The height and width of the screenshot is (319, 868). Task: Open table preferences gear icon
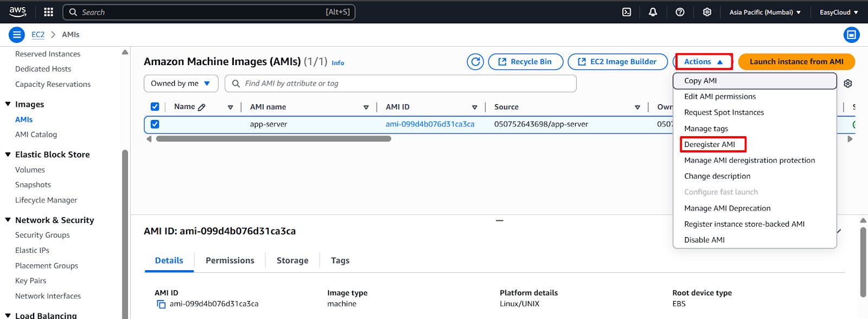click(x=848, y=84)
